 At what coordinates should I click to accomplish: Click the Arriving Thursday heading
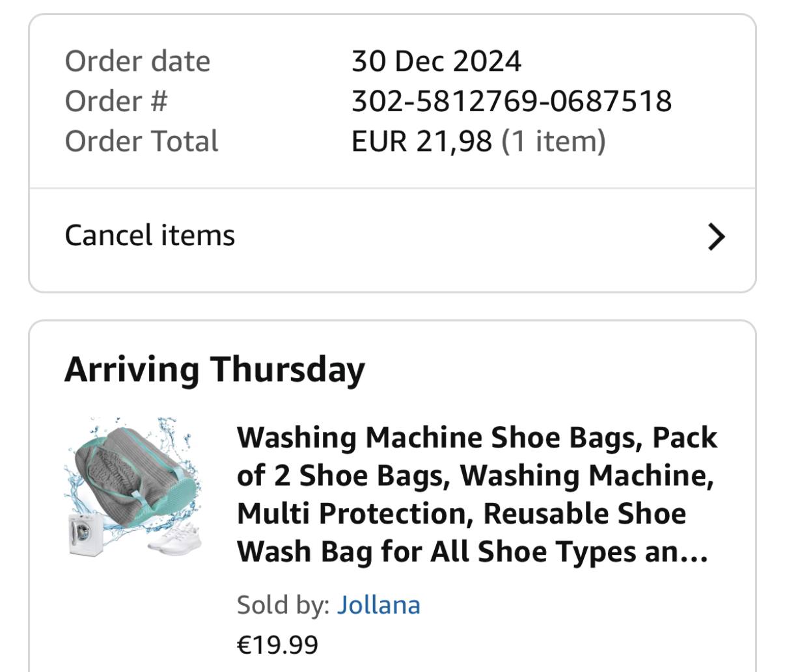214,370
